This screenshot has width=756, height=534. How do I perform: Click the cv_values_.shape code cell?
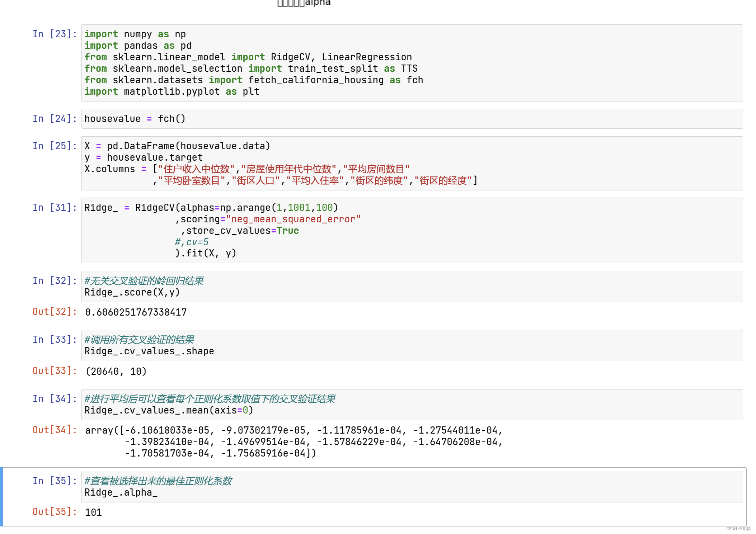point(412,345)
